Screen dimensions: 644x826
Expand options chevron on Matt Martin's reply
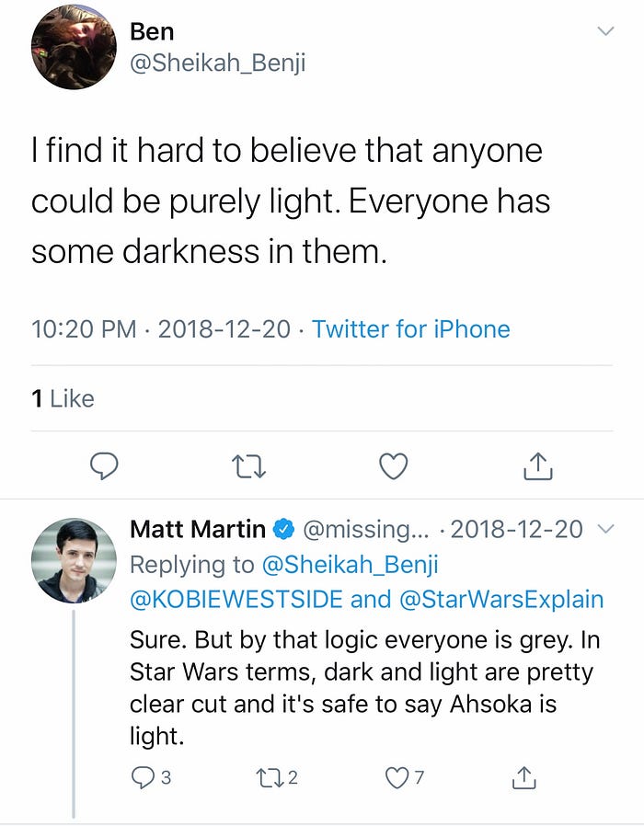pos(604,529)
